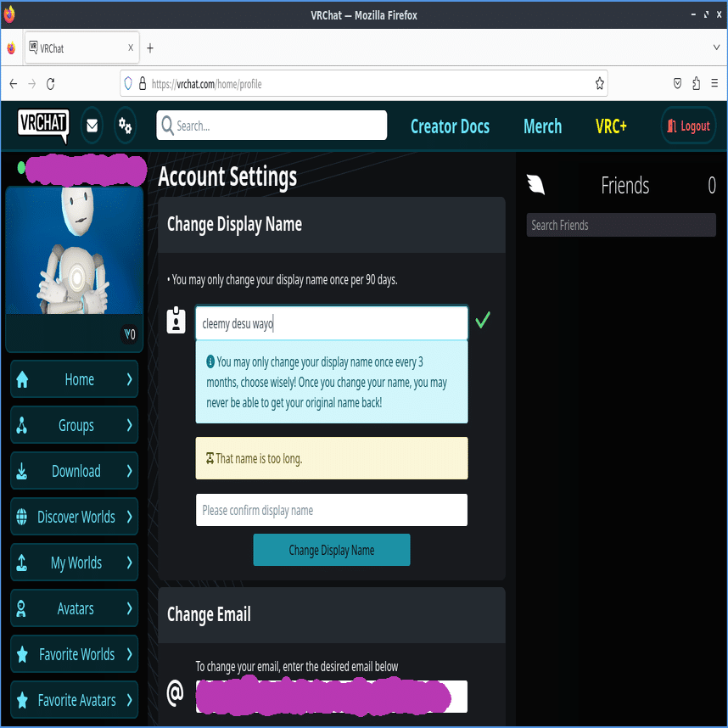The image size is (728, 728).
Task: Open the settings gears icon
Action: point(125,126)
